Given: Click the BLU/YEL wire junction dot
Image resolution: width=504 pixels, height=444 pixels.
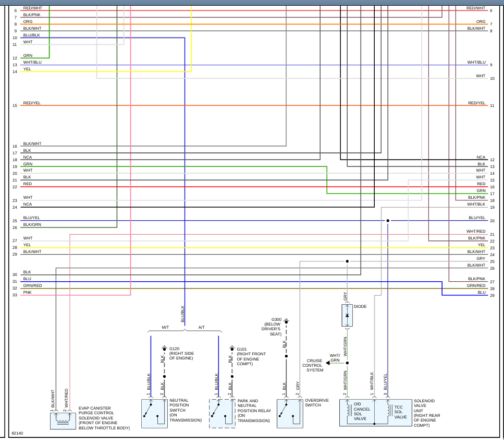Looking at the screenshot, I should click(x=388, y=221).
